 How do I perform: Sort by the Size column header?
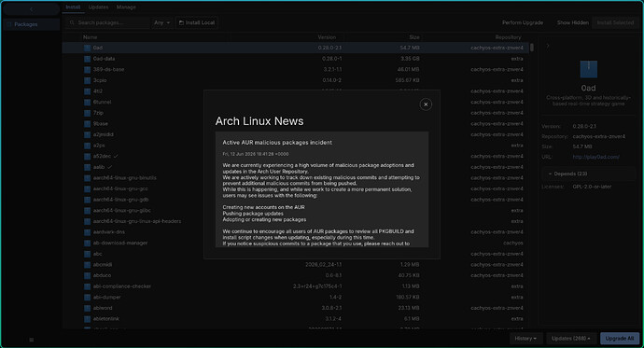[414, 37]
